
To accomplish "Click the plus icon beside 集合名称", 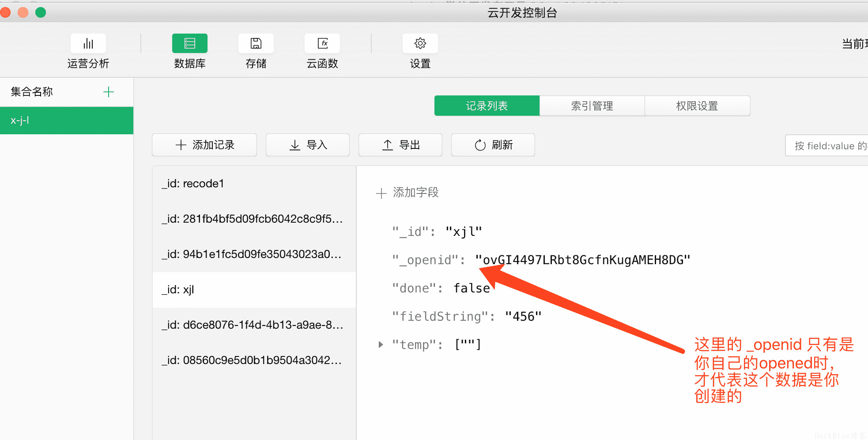I will click(109, 92).
